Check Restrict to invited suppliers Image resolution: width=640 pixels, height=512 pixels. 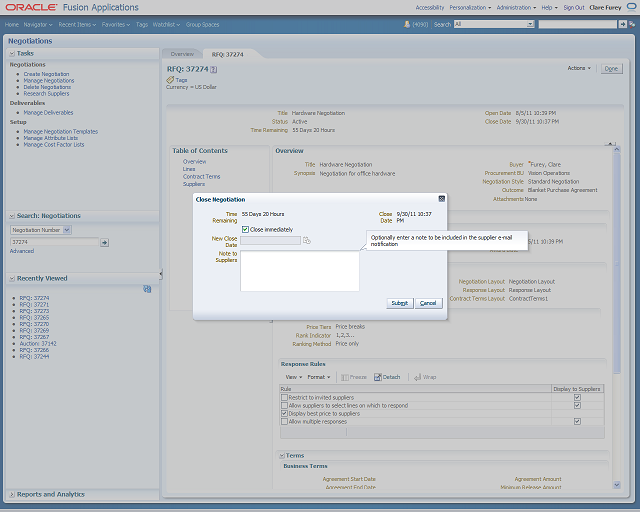tap(284, 397)
